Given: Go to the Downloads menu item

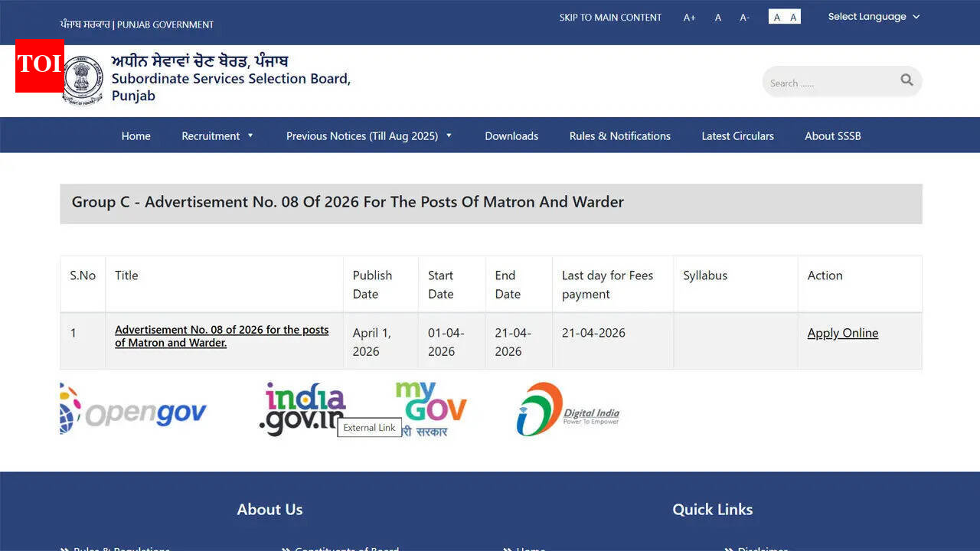Looking at the screenshot, I should tap(511, 136).
